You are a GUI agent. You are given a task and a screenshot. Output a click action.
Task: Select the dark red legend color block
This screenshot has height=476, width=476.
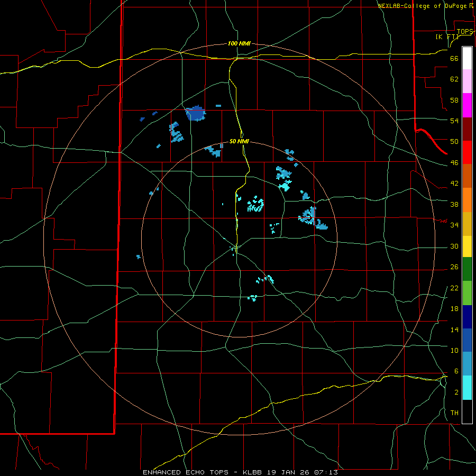pos(467,129)
